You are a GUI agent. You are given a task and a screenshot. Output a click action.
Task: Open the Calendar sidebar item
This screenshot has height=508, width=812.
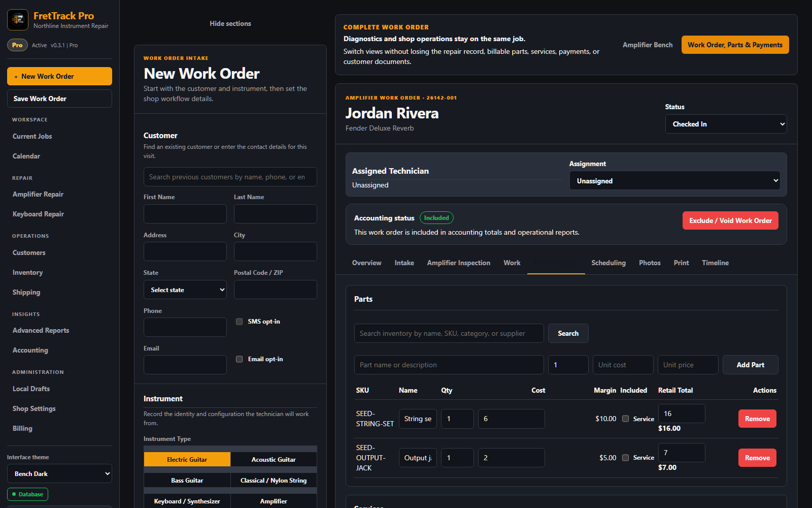tap(26, 156)
